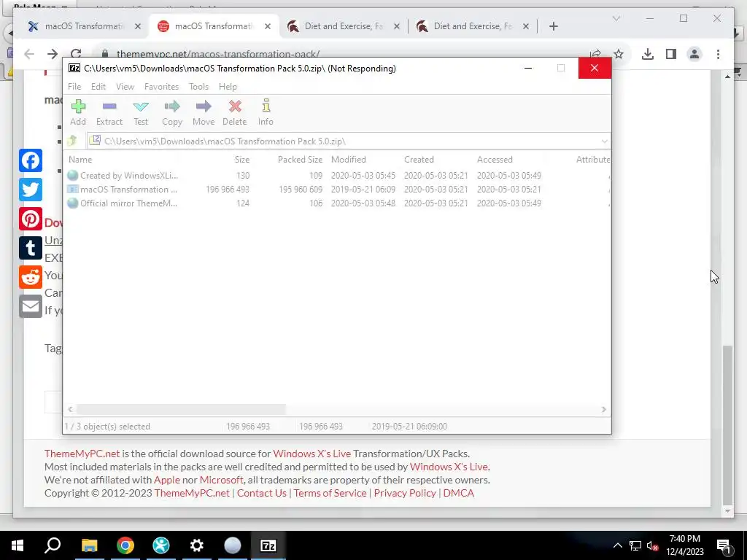Open the Edit menu in 7-Zip
This screenshot has width=747, height=560.
coord(98,87)
